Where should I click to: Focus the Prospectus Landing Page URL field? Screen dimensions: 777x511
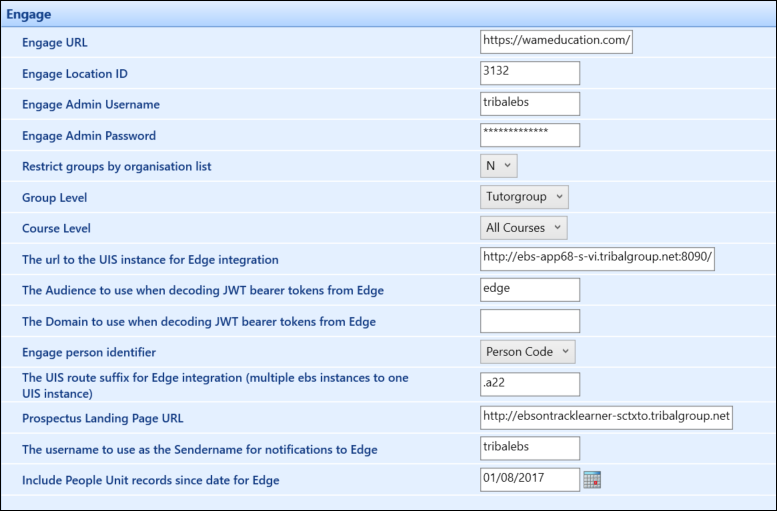(x=606, y=418)
